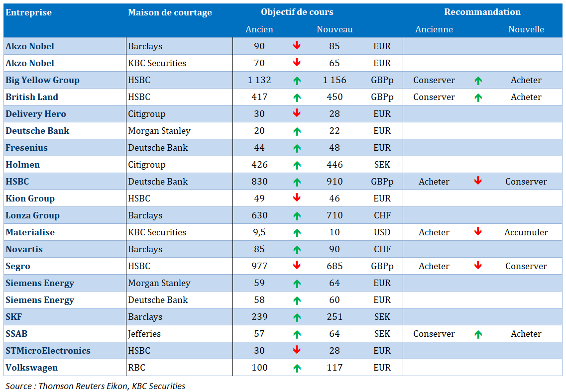
Task: Click the green up arrow in the Holmen row
Action: pos(297,165)
